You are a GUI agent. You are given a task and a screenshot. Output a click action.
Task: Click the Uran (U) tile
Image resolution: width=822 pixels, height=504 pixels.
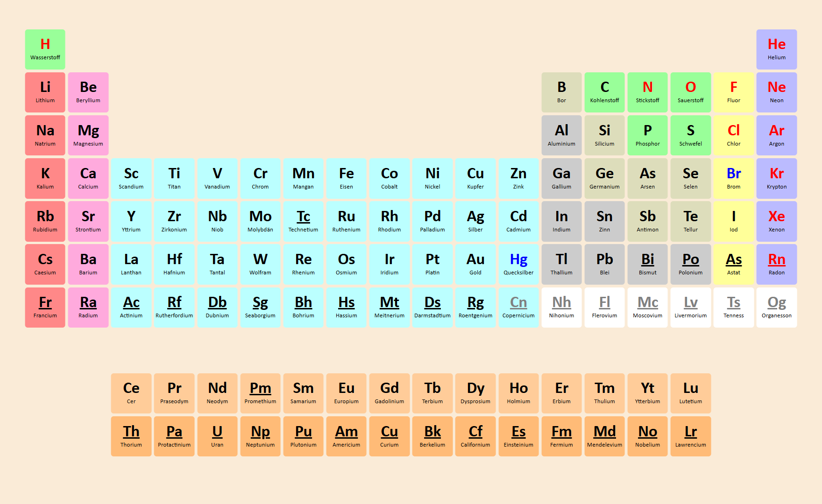217,436
